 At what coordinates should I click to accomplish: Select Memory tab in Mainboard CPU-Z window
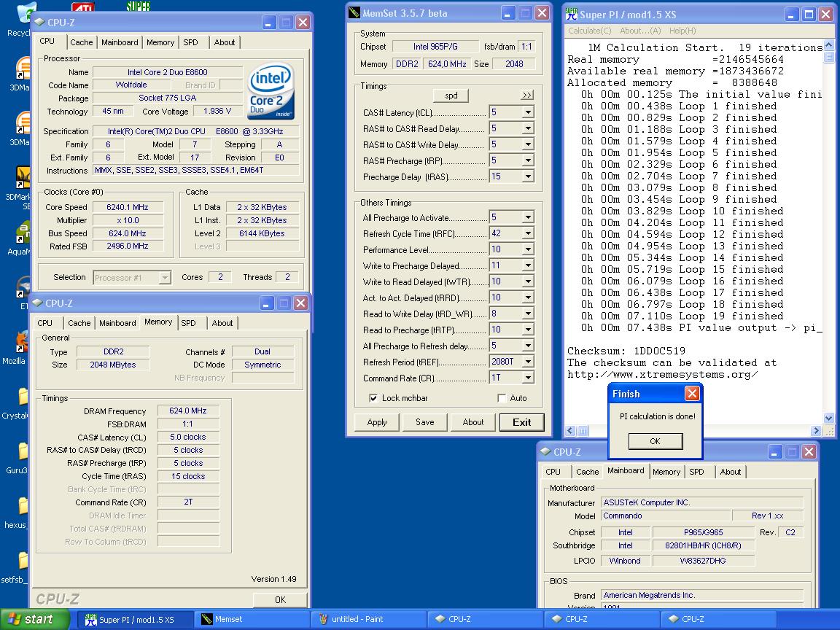coord(666,472)
